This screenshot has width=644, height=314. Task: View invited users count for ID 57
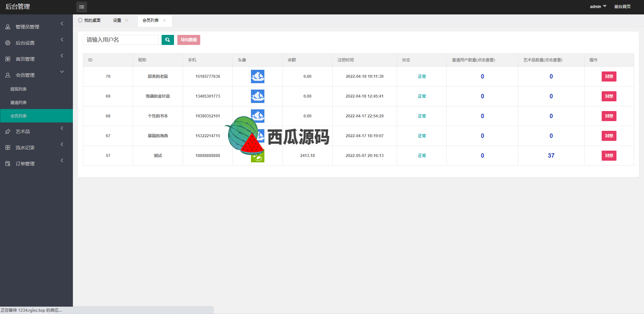point(482,156)
